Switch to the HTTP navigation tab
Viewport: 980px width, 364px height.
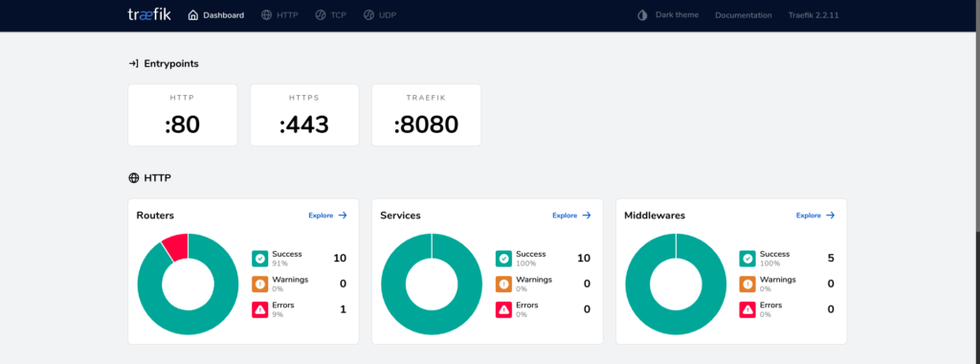pos(280,15)
